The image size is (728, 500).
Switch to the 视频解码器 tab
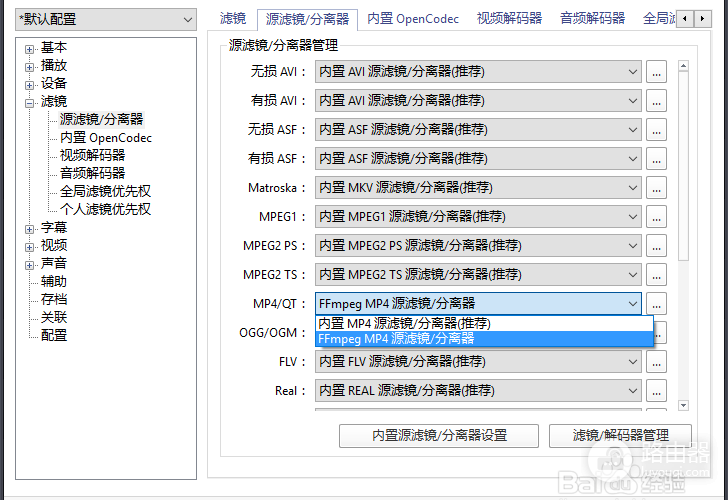coord(509,19)
